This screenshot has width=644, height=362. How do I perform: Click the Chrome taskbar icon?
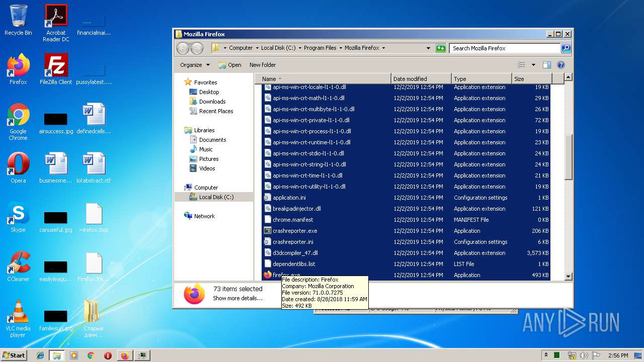pyautogui.click(x=91, y=355)
